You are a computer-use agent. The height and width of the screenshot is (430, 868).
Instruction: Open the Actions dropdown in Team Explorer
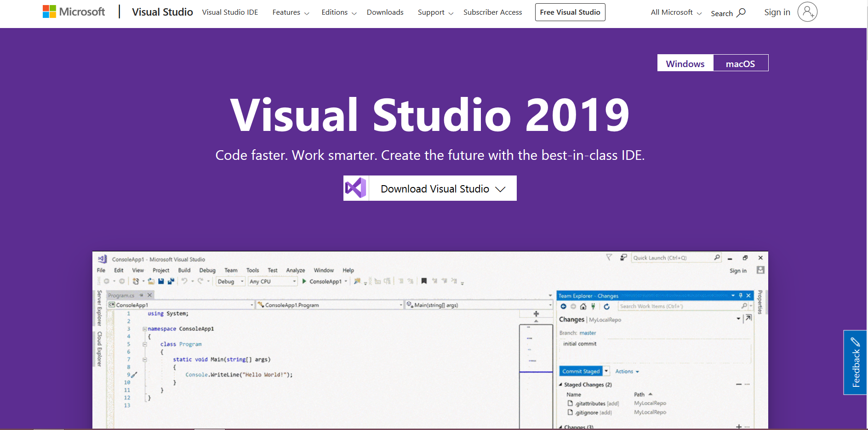point(627,371)
